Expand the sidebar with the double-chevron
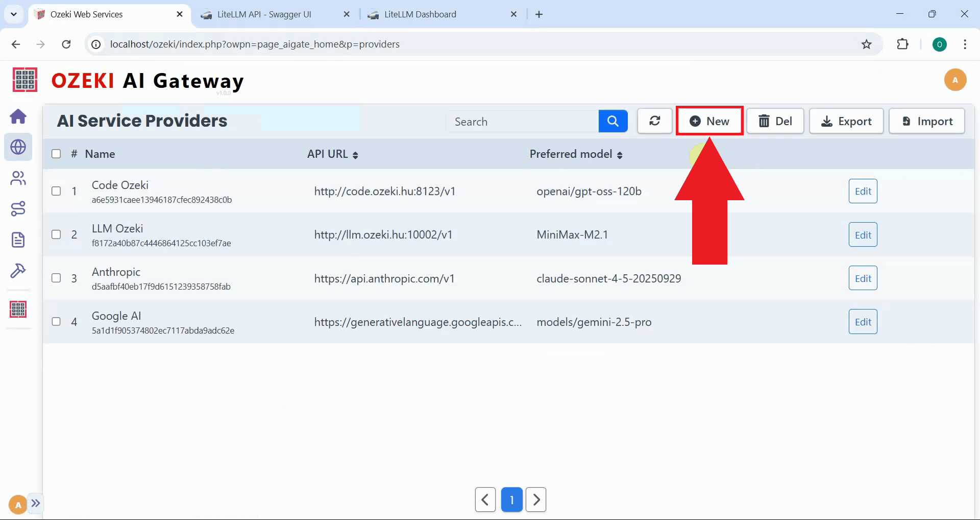This screenshot has height=520, width=980. [x=35, y=503]
